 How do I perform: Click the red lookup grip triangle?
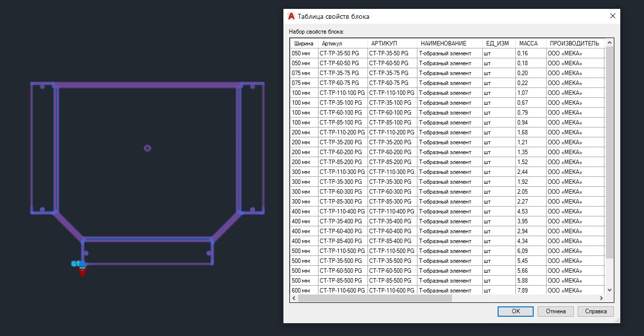(83, 272)
